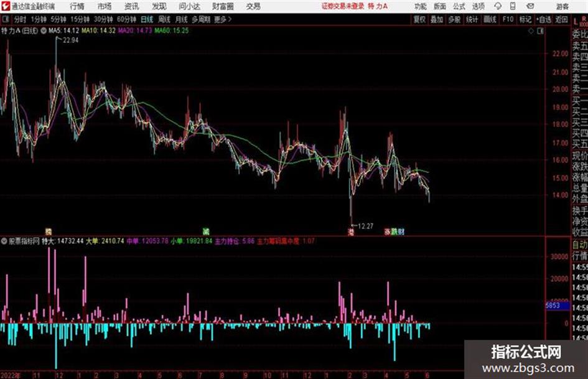Click the mobile phone icon
The image size is (588, 379).
[x=513, y=6]
